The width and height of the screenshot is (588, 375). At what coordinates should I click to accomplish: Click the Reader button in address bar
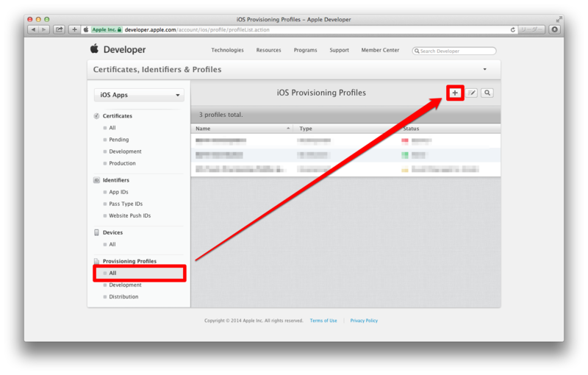[x=531, y=29]
